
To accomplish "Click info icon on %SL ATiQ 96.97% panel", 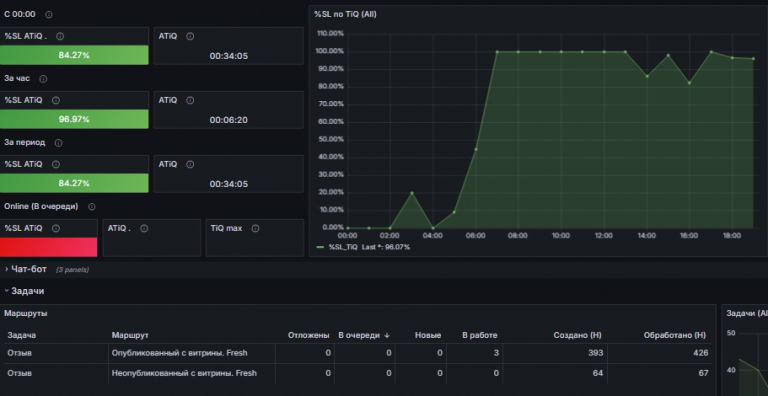I will point(56,100).
